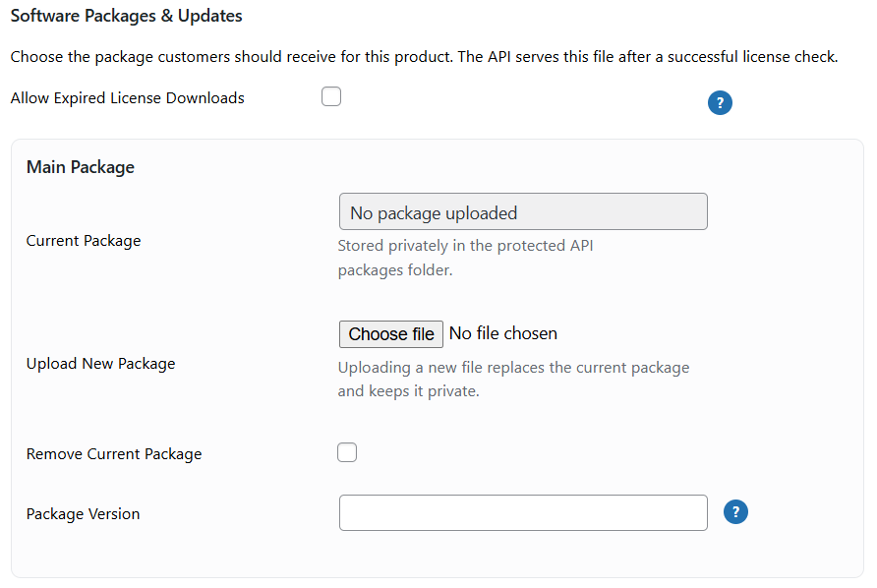Screen dimensions: 877x588
Task: Open the Package Version help tooltip icon
Action: 735,512
